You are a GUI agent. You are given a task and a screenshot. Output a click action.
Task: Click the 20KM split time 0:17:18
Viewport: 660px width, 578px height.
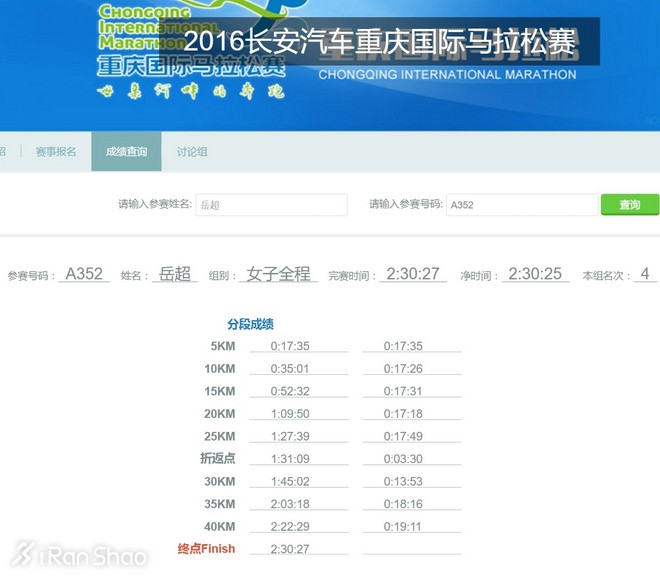coord(403,414)
